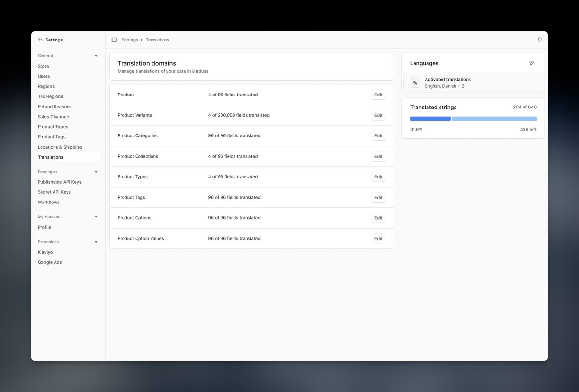
Task: Click the light blue remaining progress segment
Action: point(494,119)
